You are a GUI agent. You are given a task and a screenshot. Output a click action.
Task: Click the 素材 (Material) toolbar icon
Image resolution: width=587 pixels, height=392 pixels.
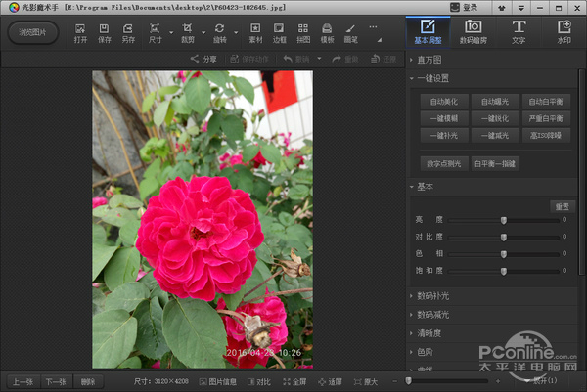(x=256, y=31)
